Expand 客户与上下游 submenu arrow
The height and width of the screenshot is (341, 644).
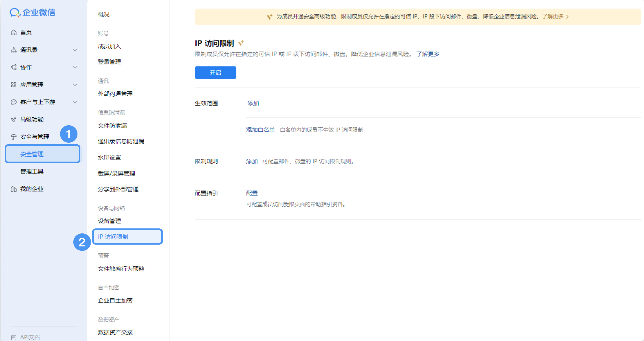(x=75, y=102)
